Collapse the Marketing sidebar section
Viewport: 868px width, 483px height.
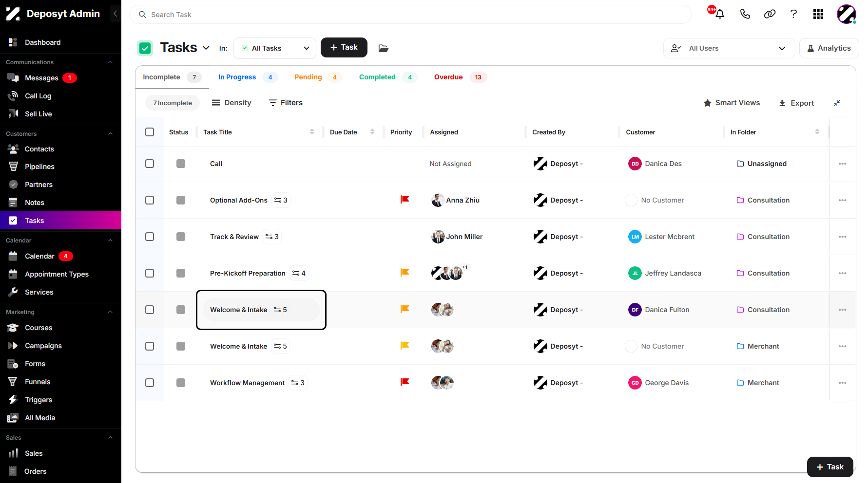click(x=110, y=312)
